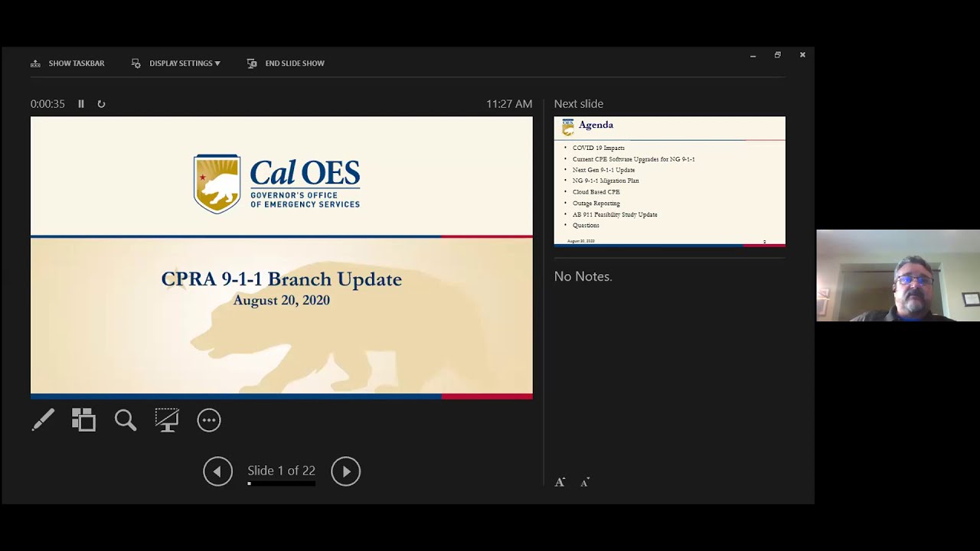Open more slide show options ellipsis
980x551 pixels.
pos(209,420)
